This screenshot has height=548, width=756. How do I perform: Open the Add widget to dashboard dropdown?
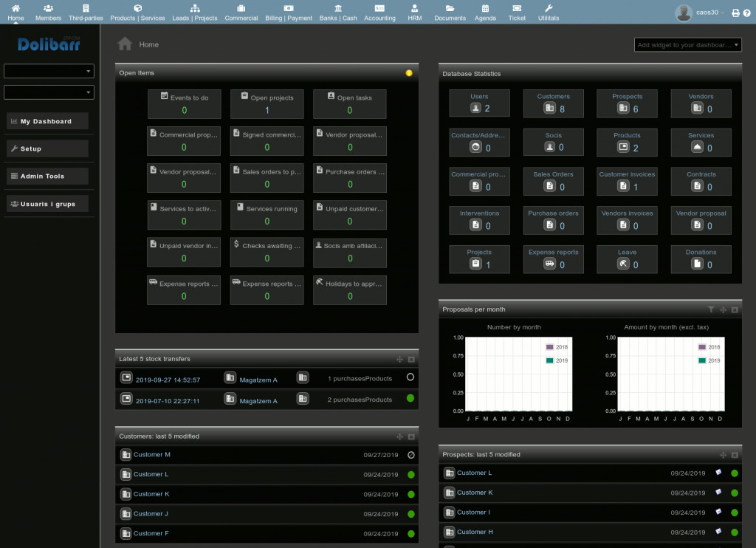click(x=687, y=45)
